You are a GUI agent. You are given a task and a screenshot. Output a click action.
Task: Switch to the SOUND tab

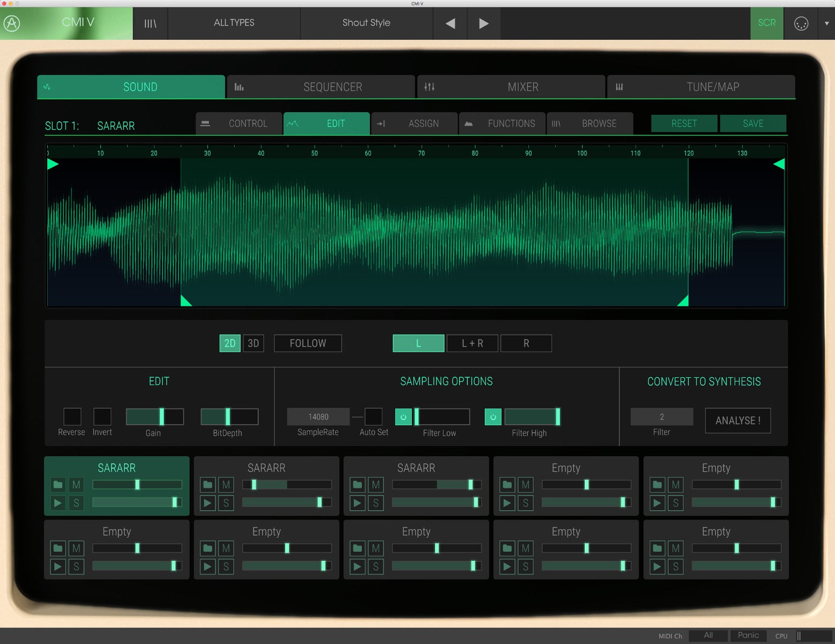coord(131,87)
